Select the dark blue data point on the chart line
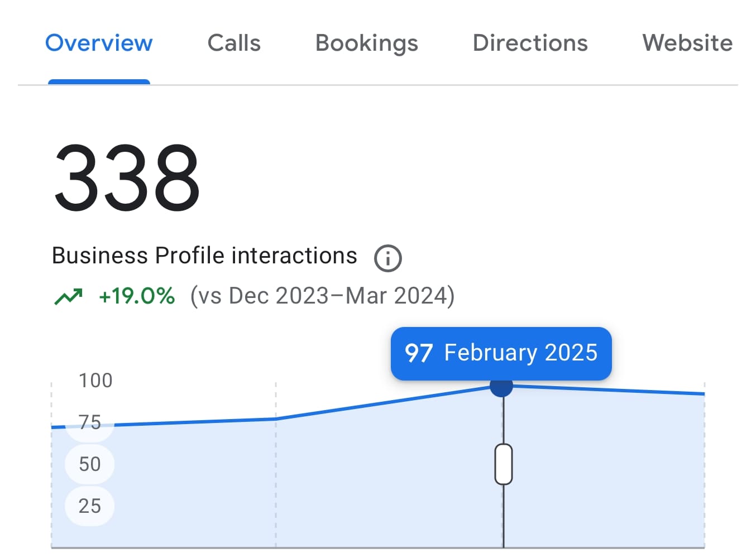This screenshot has width=756, height=558. click(501, 386)
